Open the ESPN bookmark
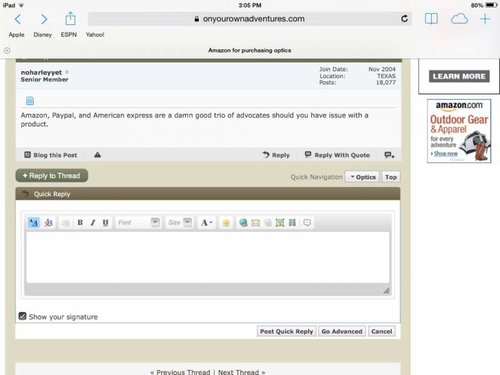 click(69, 35)
